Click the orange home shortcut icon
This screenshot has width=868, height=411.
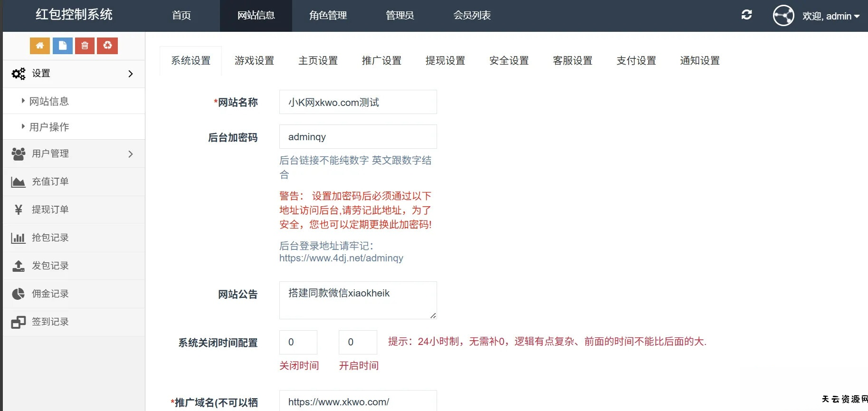pyautogui.click(x=40, y=46)
